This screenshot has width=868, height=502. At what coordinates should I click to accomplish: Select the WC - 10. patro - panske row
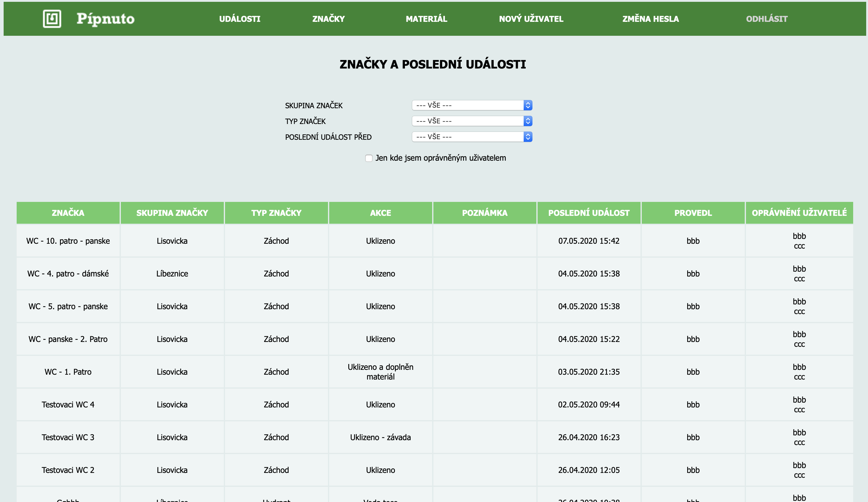[68, 241]
